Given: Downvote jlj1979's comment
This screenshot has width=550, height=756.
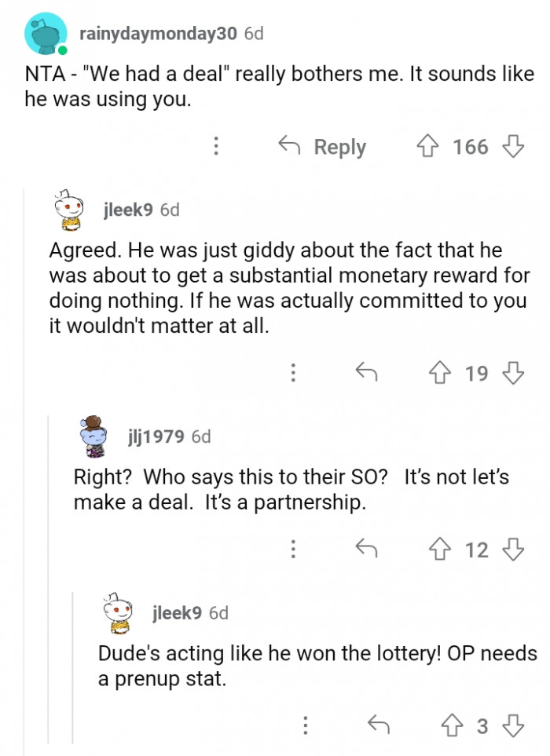Looking at the screenshot, I should pos(512,550).
